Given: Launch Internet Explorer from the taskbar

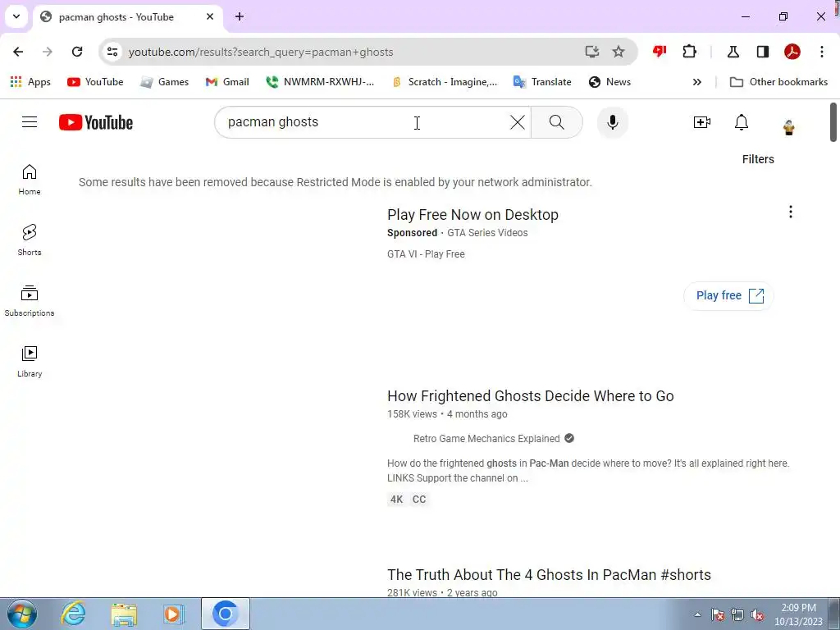Looking at the screenshot, I should pyautogui.click(x=73, y=614).
